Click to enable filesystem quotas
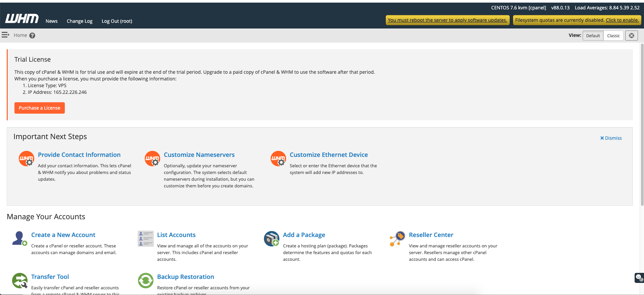Image resolution: width=644 pixels, height=295 pixels. (x=622, y=20)
